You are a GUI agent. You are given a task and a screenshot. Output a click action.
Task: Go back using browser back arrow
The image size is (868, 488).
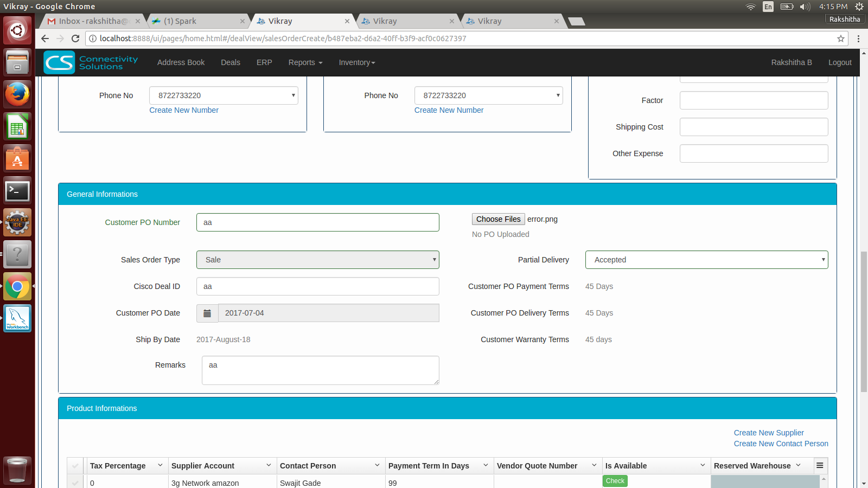[45, 38]
